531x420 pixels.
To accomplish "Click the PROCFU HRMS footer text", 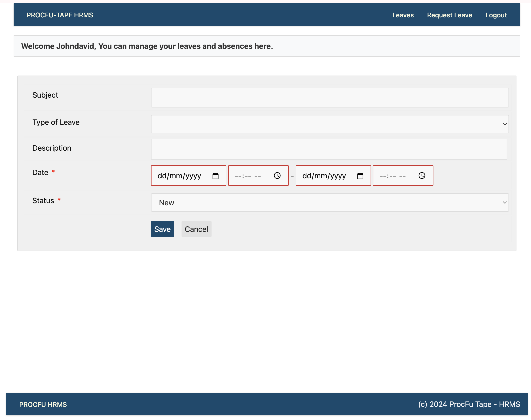I will click(x=43, y=405).
